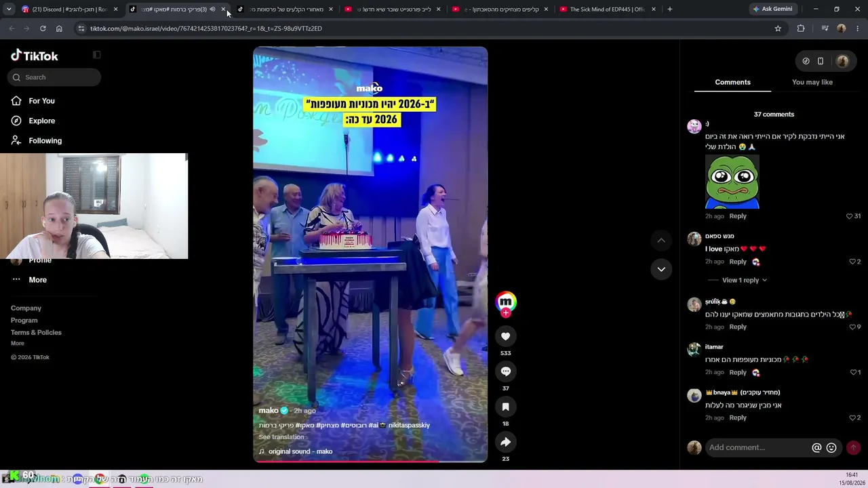The height and width of the screenshot is (488, 868).
Task: Open the profile avatar in the top pill
Action: point(842,61)
